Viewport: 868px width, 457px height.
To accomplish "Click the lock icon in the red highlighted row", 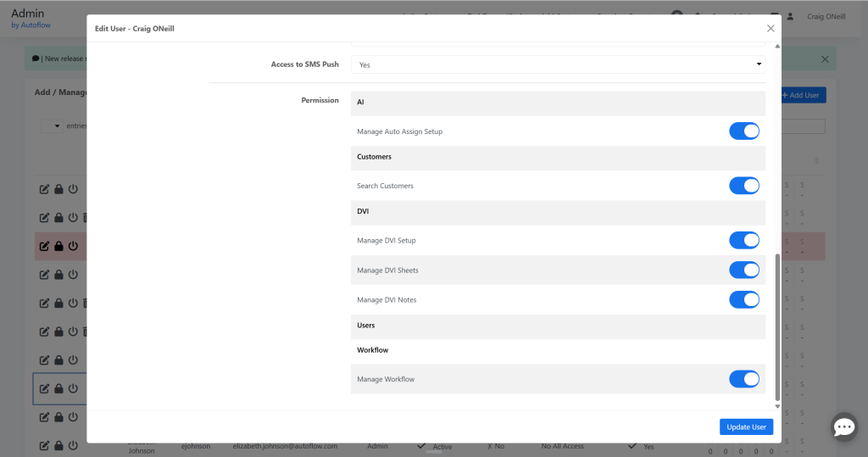I will point(58,246).
